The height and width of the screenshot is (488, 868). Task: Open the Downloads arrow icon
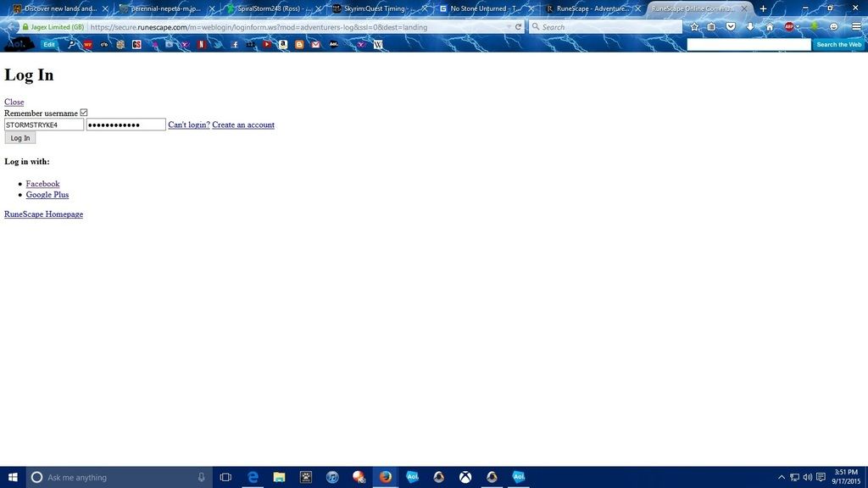(750, 27)
